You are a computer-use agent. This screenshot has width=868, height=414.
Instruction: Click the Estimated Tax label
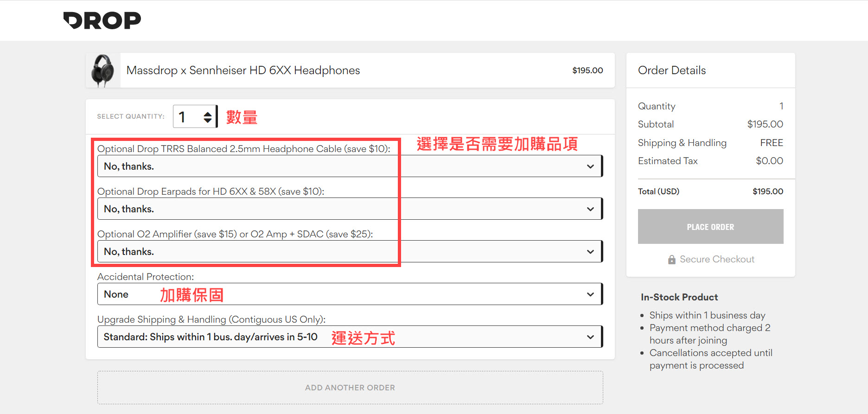tap(668, 161)
